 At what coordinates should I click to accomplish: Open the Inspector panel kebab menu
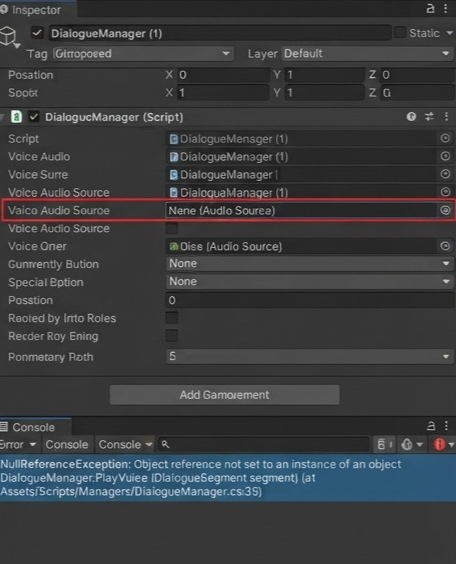click(x=446, y=8)
